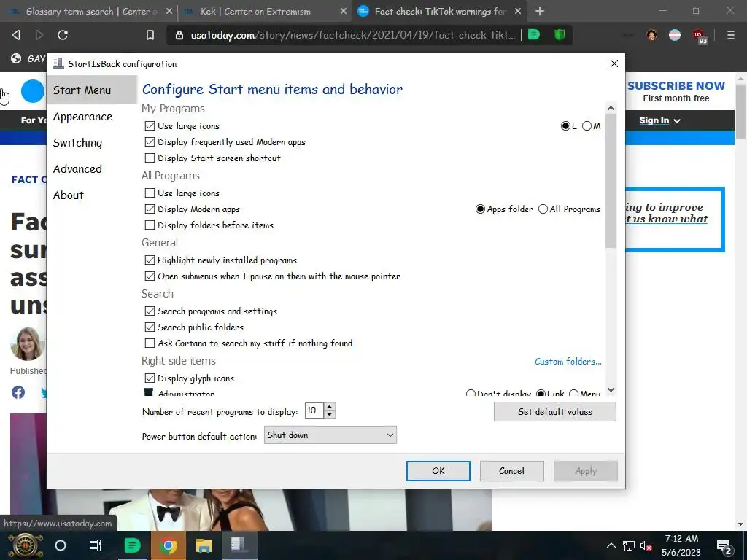
Task: Show hidden tray icons chevron
Action: 611,545
